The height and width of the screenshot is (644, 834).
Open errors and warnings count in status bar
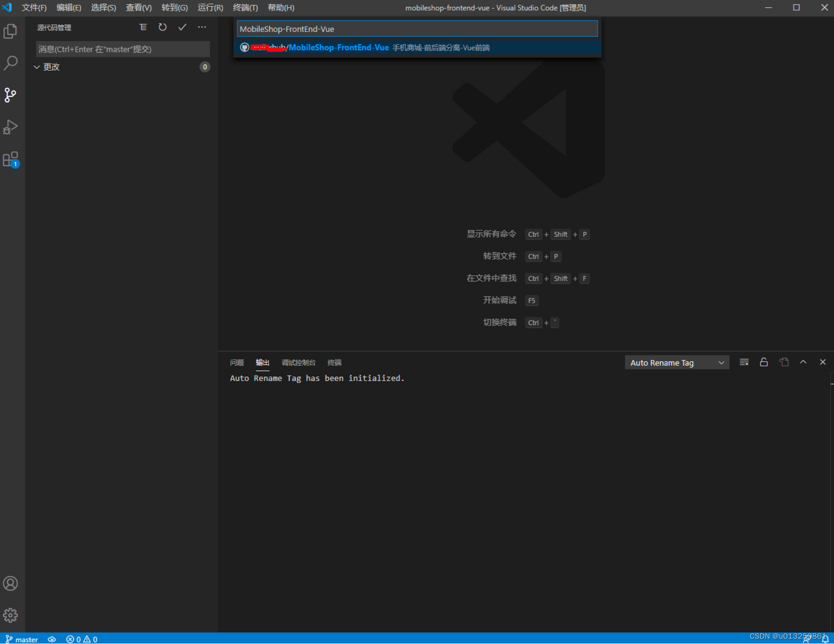82,639
